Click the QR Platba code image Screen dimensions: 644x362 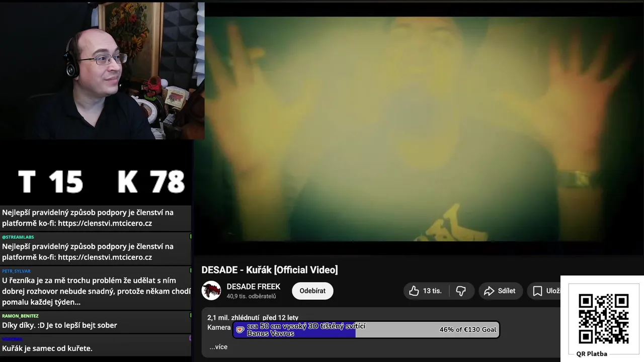[603, 319]
